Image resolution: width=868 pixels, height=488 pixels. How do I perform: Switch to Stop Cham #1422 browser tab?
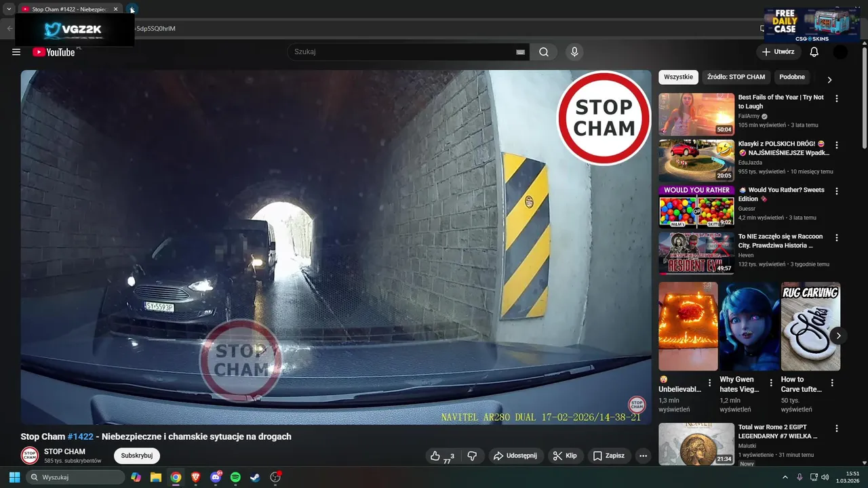point(69,9)
